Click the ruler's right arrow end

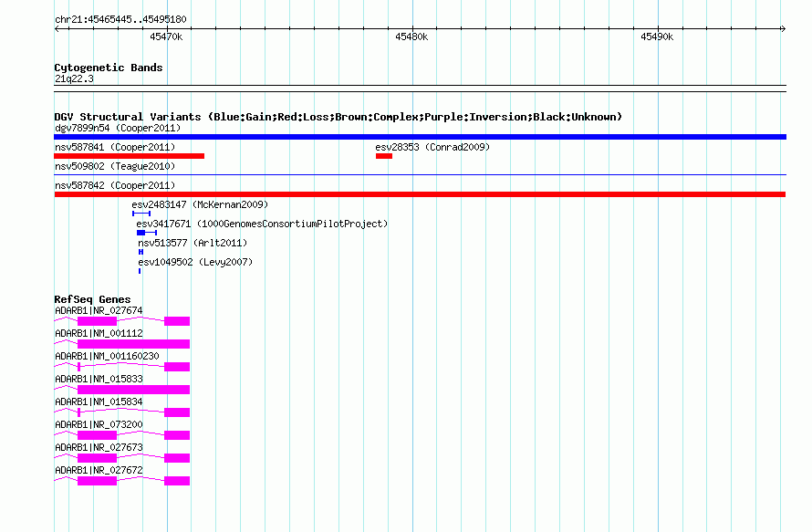pos(783,28)
